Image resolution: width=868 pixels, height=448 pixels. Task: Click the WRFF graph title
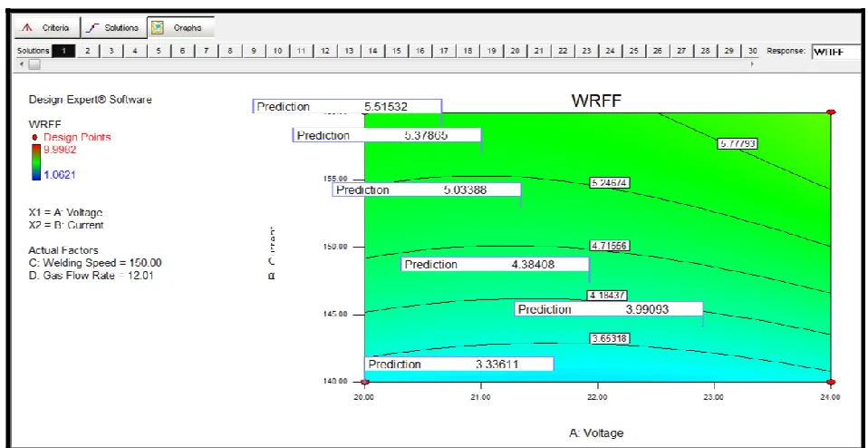coord(596,101)
